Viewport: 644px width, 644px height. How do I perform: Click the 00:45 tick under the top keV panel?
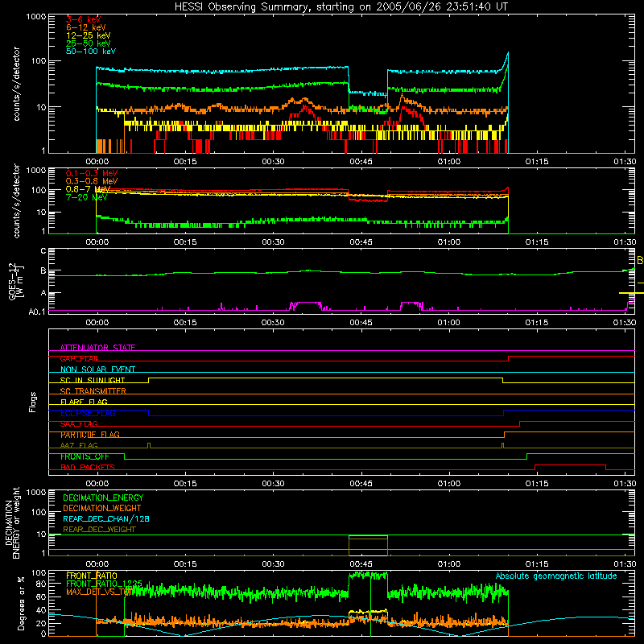pyautogui.click(x=361, y=162)
